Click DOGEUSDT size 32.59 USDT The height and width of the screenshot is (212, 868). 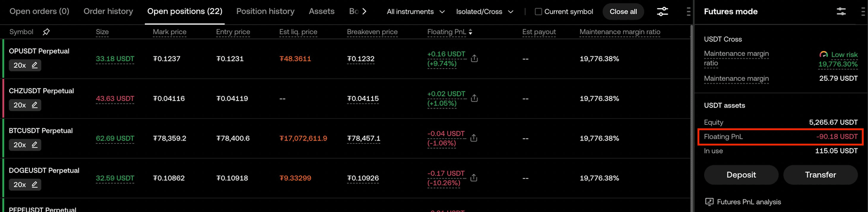click(115, 178)
